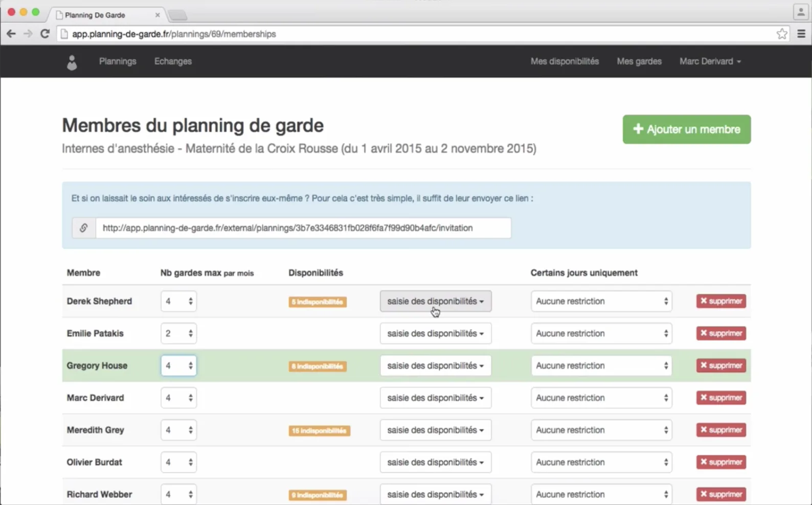Change max gardes stepper for Marc Derivard

(x=178, y=398)
